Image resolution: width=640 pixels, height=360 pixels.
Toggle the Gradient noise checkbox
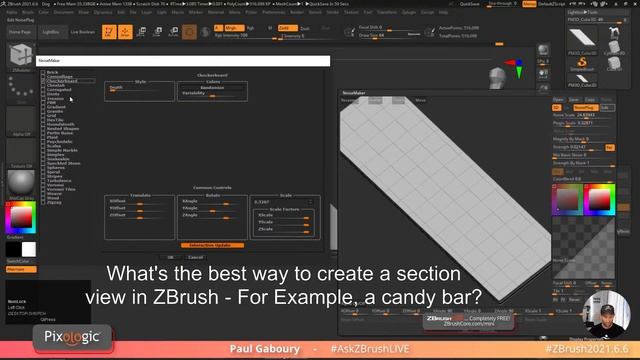[x=43, y=107]
